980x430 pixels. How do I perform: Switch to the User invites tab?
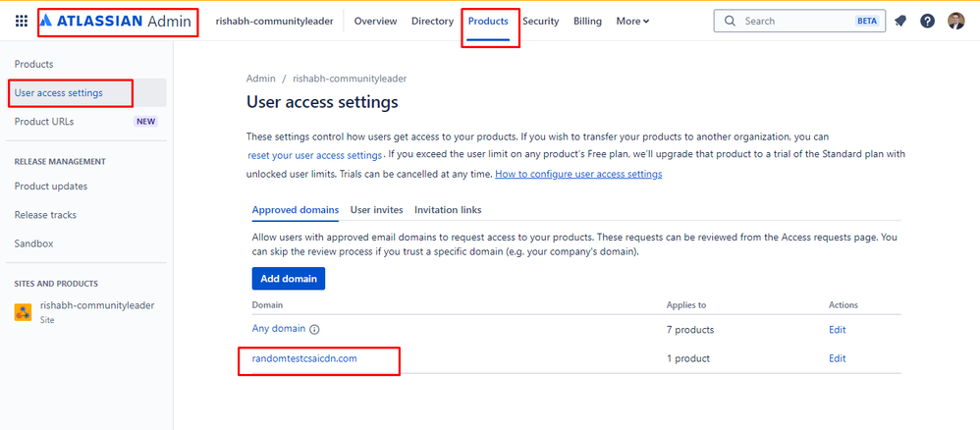[x=377, y=210]
